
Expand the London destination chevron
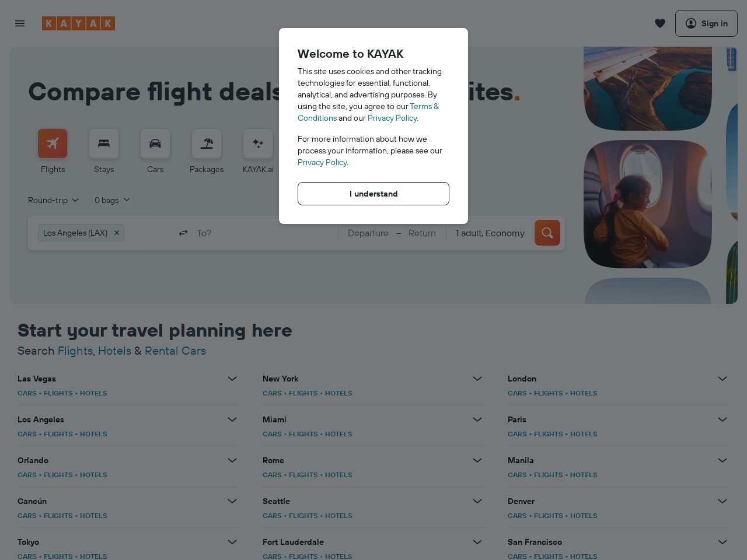coord(722,379)
